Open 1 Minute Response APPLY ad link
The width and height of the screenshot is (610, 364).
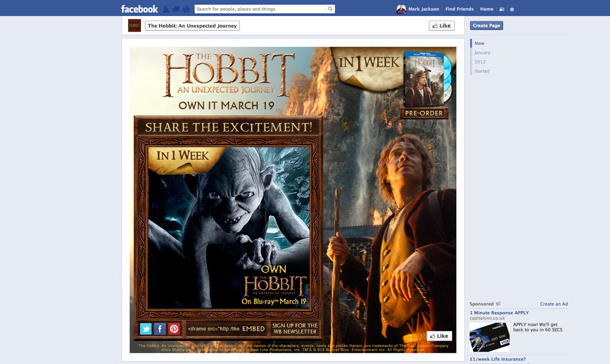tap(499, 313)
